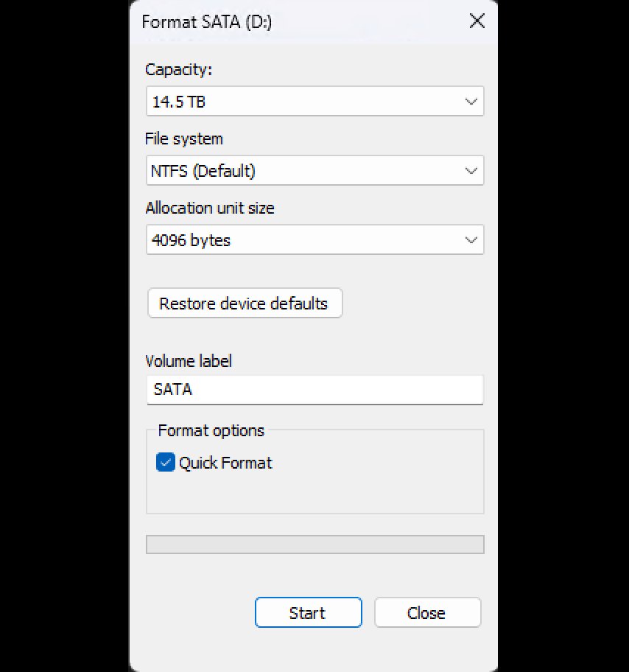Image resolution: width=629 pixels, height=672 pixels.
Task: Select the NTFS (Default) combo box text
Action: click(x=203, y=171)
